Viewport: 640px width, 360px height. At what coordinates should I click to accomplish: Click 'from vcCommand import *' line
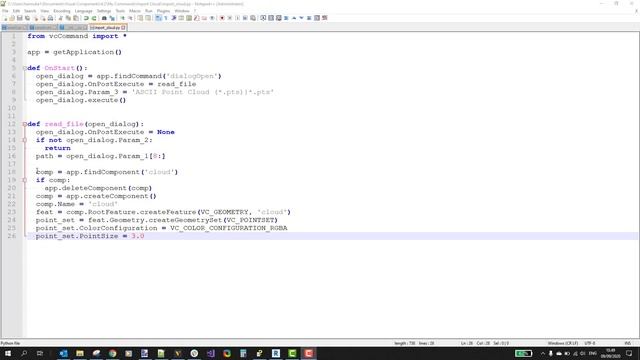[77, 36]
